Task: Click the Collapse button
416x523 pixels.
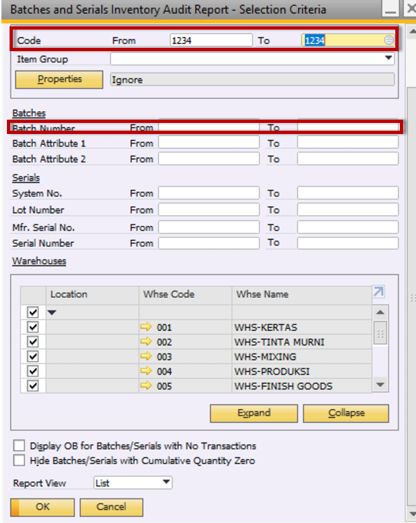Action: coord(346,413)
